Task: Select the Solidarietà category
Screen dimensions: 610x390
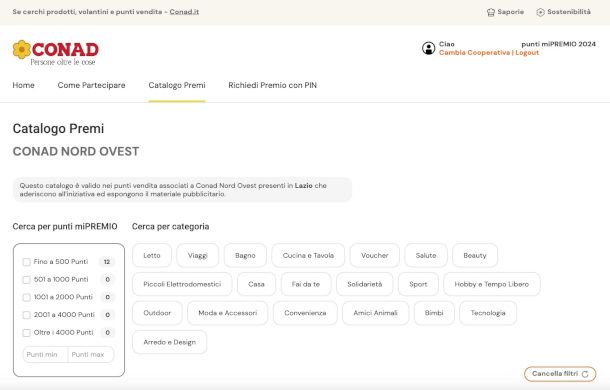Action: (365, 284)
